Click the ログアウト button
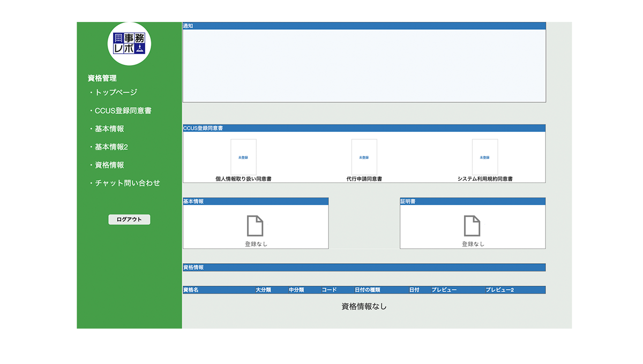The height and width of the screenshot is (364, 643). [x=129, y=219]
